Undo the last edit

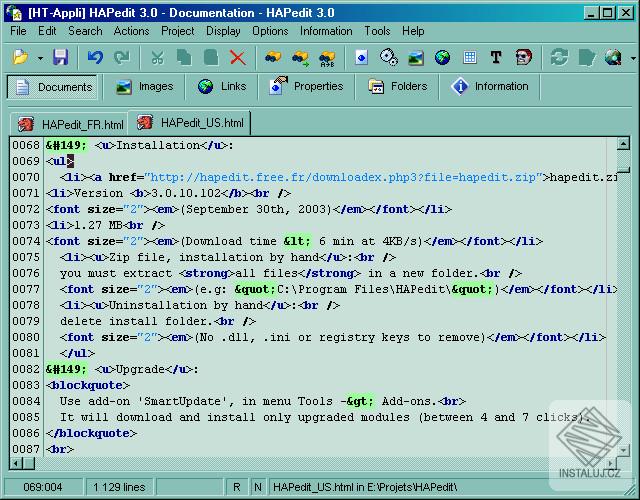[95, 57]
